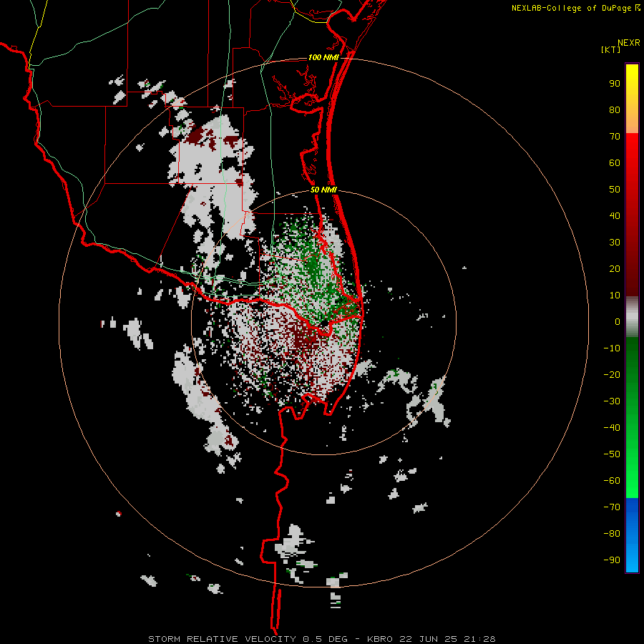The height and width of the screenshot is (644, 644).
Task: Click the 50 value on the velocity scale
Action: 615,190
